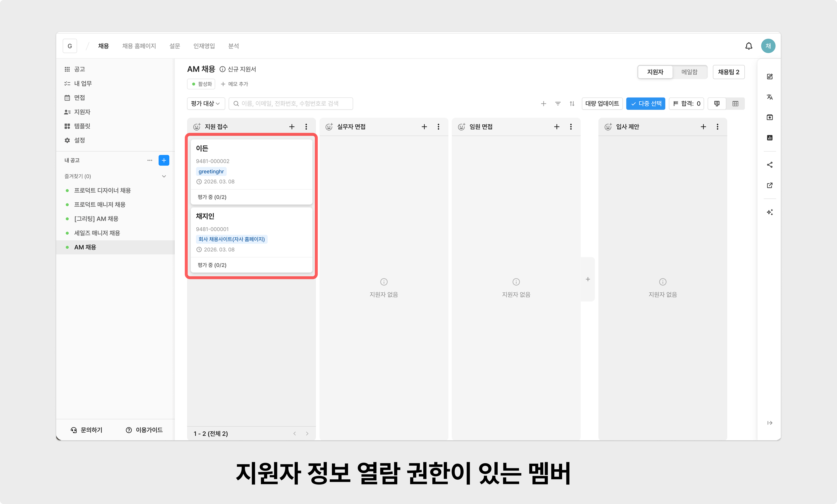The height and width of the screenshot is (504, 837).
Task: Add applicant to 실무자 면접 column
Action: [x=424, y=126]
